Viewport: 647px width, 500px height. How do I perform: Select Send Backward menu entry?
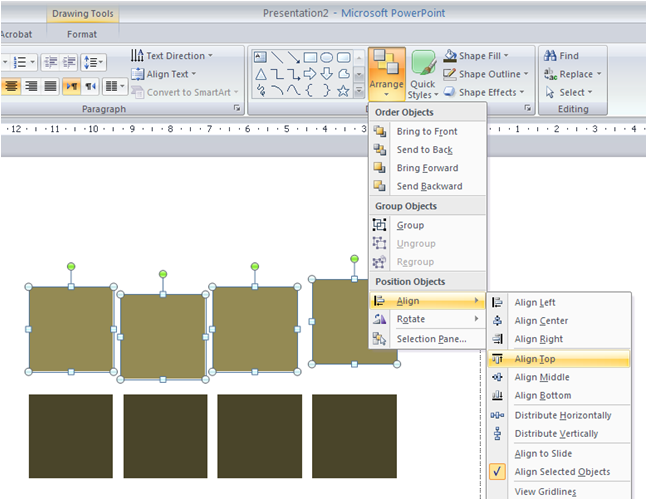pos(427,186)
